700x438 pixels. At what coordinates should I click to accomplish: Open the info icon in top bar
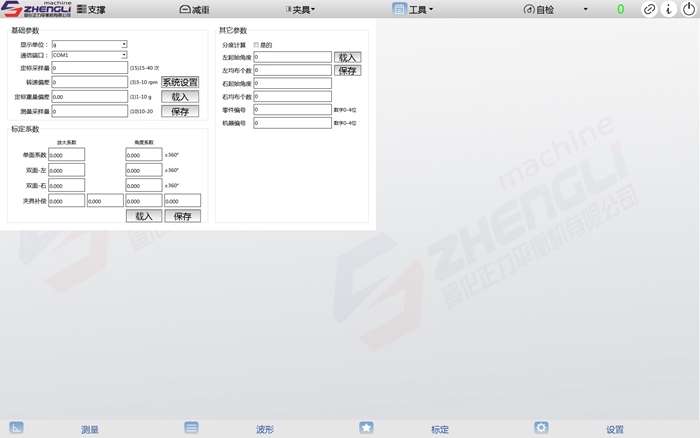668,9
